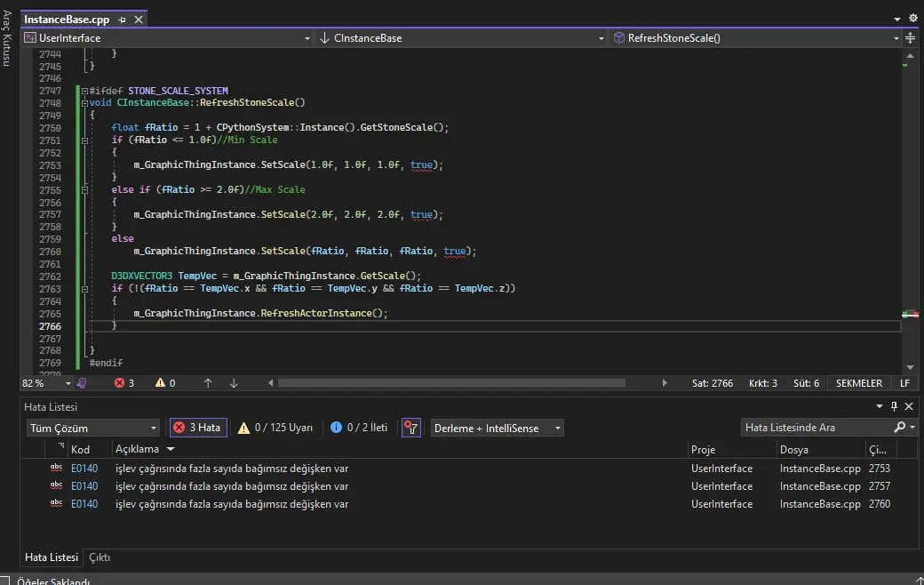Screen dimensions: 924x585
Task: Click the horizontal scrollbar right arrow
Action: (x=665, y=383)
